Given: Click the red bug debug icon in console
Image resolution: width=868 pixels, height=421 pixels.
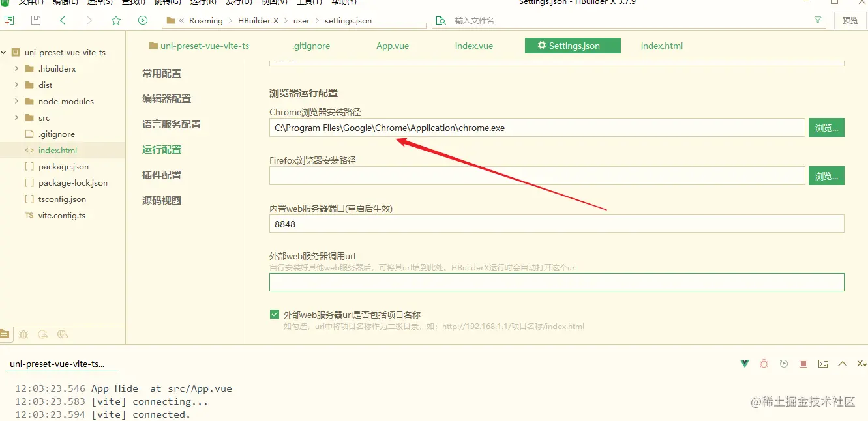Looking at the screenshot, I should point(764,364).
